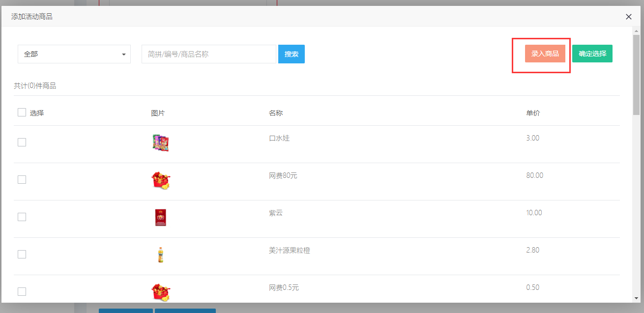Click the product name 口水娃

click(x=279, y=138)
